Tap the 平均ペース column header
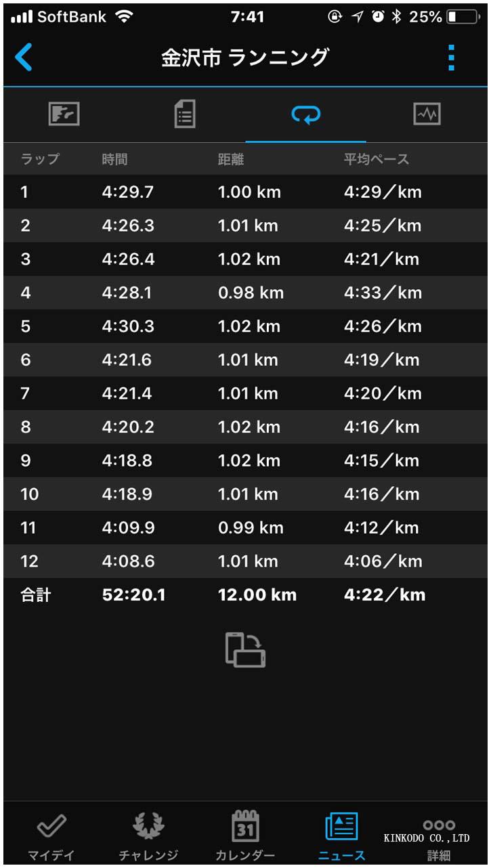 point(376,160)
